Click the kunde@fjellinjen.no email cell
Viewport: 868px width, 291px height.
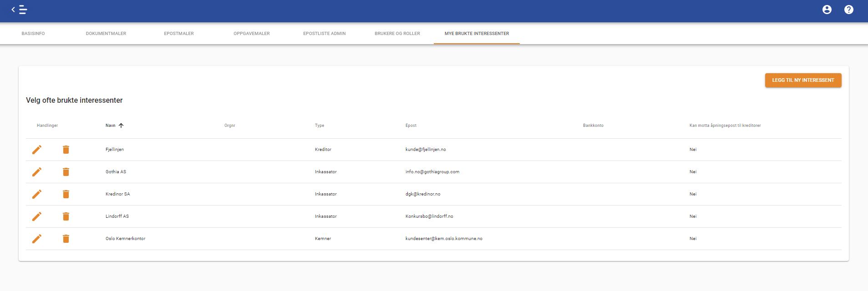pos(426,150)
